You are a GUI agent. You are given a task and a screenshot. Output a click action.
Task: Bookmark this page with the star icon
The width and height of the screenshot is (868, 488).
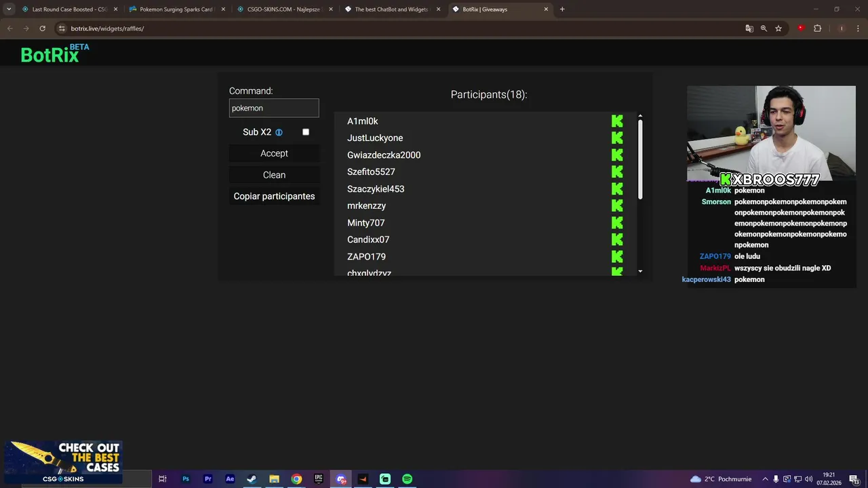(x=778, y=28)
